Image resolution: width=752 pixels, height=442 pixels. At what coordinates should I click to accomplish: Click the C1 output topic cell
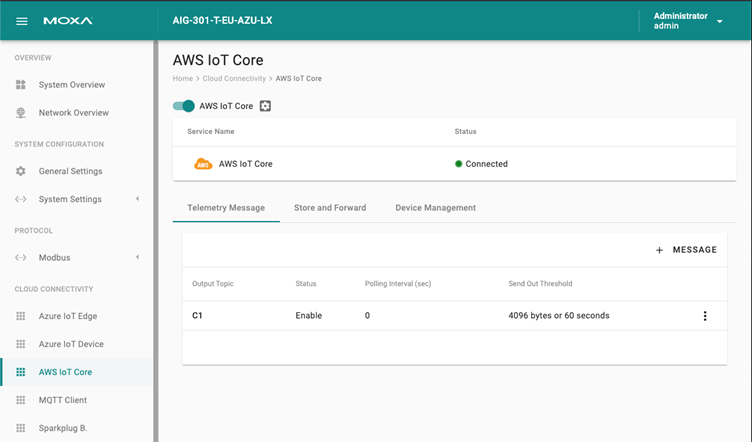pos(197,315)
